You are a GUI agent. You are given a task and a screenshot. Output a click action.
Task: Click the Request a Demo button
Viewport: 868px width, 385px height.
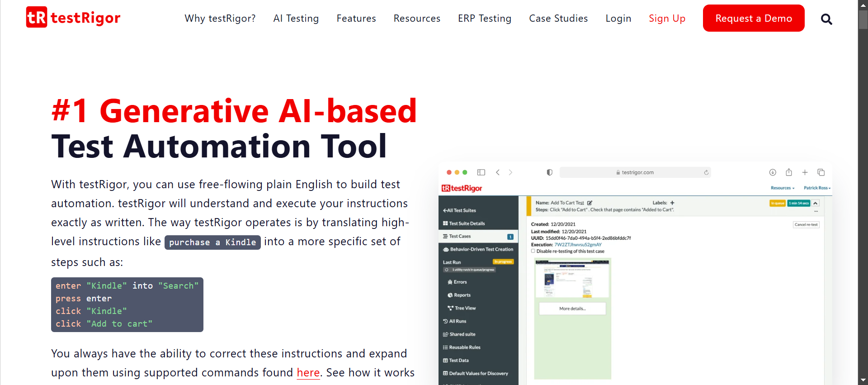click(753, 19)
